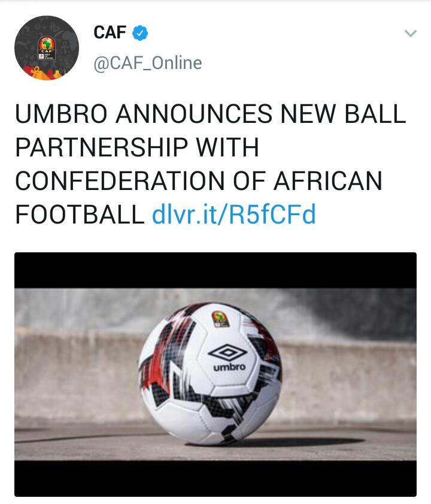431x504 pixels.
Task: Open the dlvr.it/R5fCFd link
Action: (234, 214)
